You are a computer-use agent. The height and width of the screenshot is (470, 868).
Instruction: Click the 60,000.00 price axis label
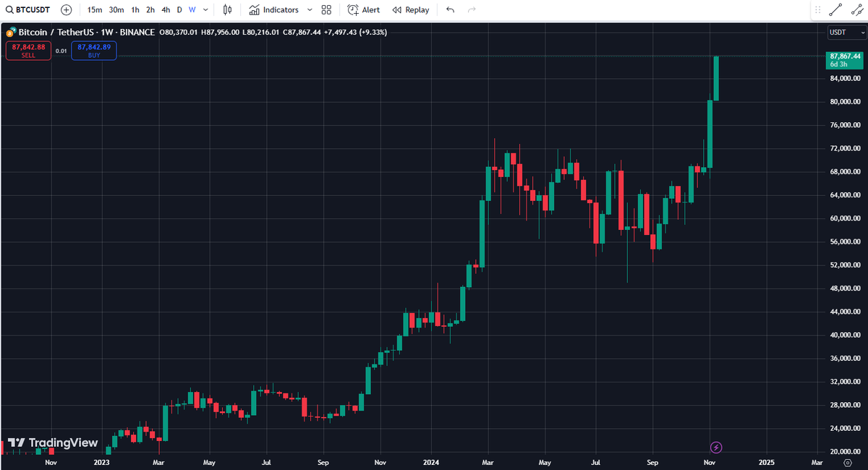(845, 218)
